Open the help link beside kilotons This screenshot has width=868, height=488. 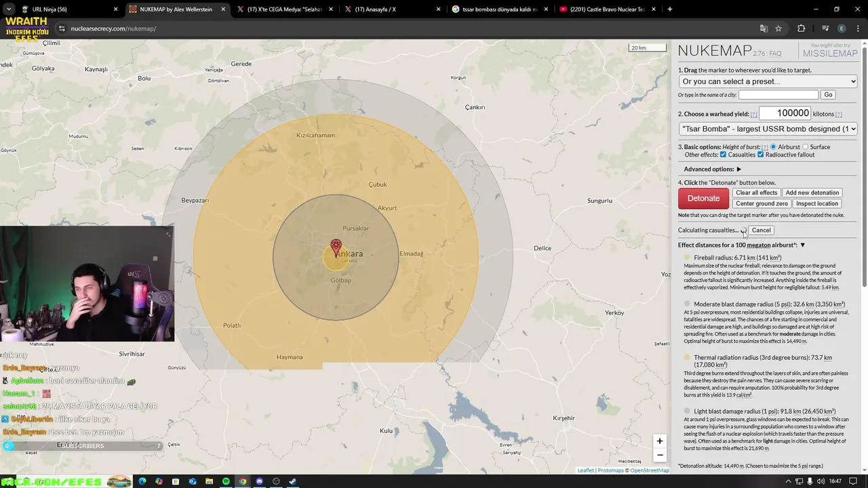[838, 115]
